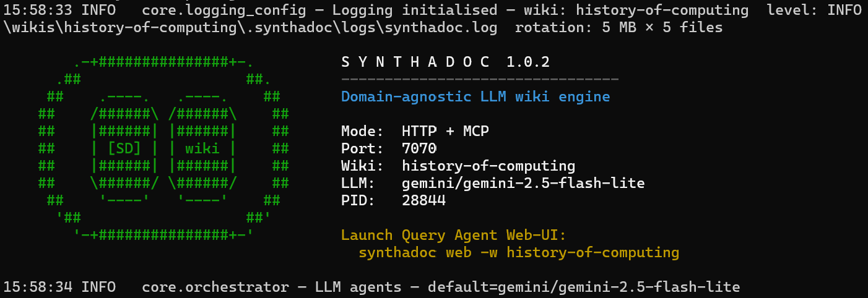
Task: Click 'rotation: 5 MB × 5 files' text
Action: (x=618, y=28)
